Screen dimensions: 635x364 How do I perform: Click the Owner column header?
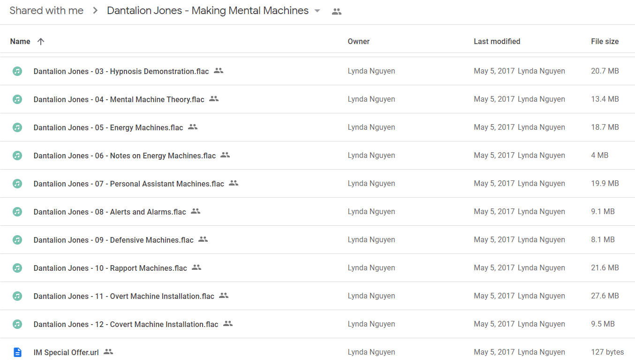coord(358,41)
